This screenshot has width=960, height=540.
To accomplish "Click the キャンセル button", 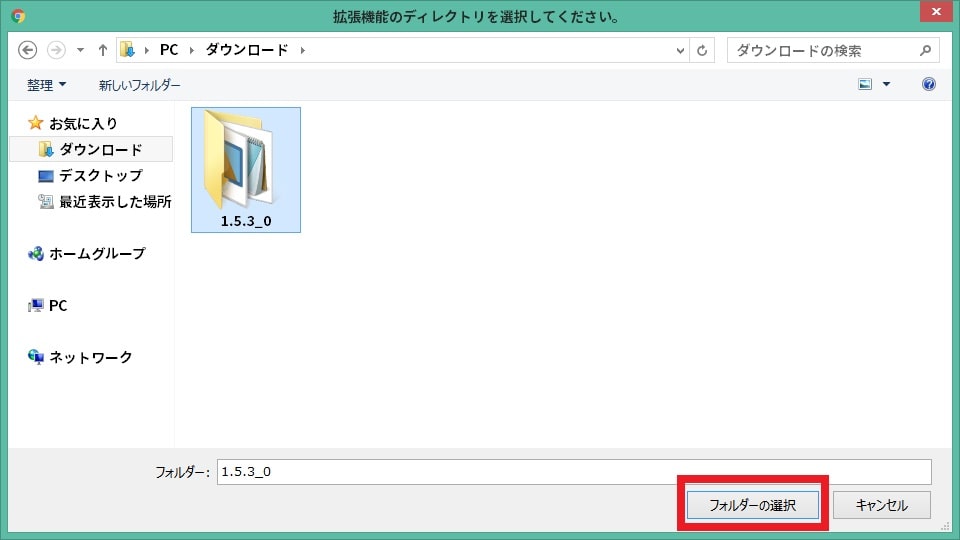I will [x=882, y=505].
